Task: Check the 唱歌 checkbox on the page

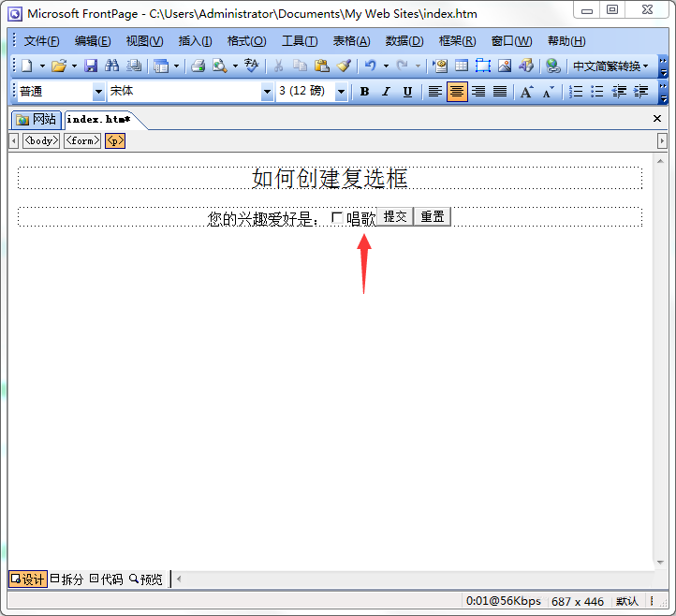Action: (337, 218)
